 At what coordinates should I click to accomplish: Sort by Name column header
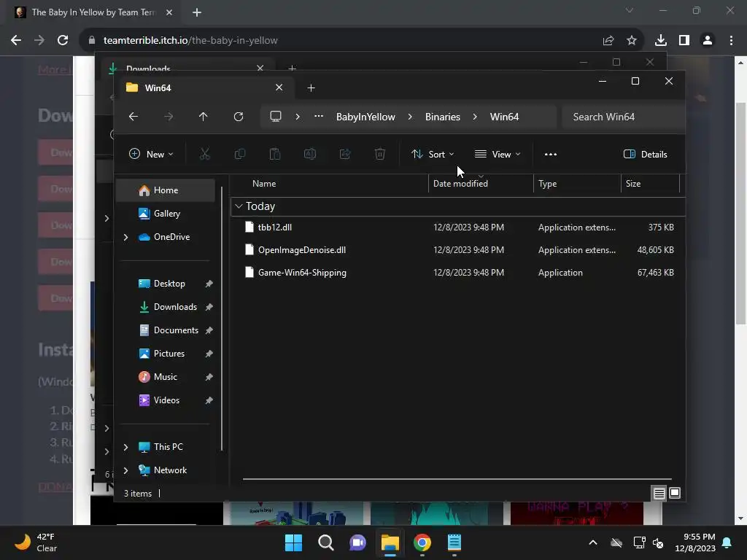(x=330, y=184)
